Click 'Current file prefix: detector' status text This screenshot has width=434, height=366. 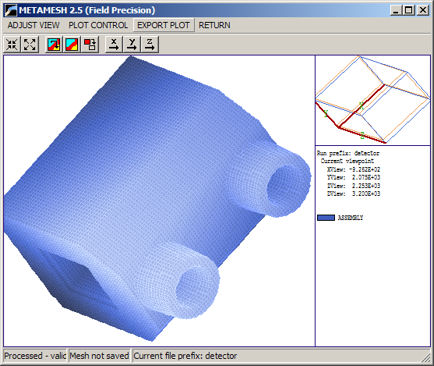[185, 356]
